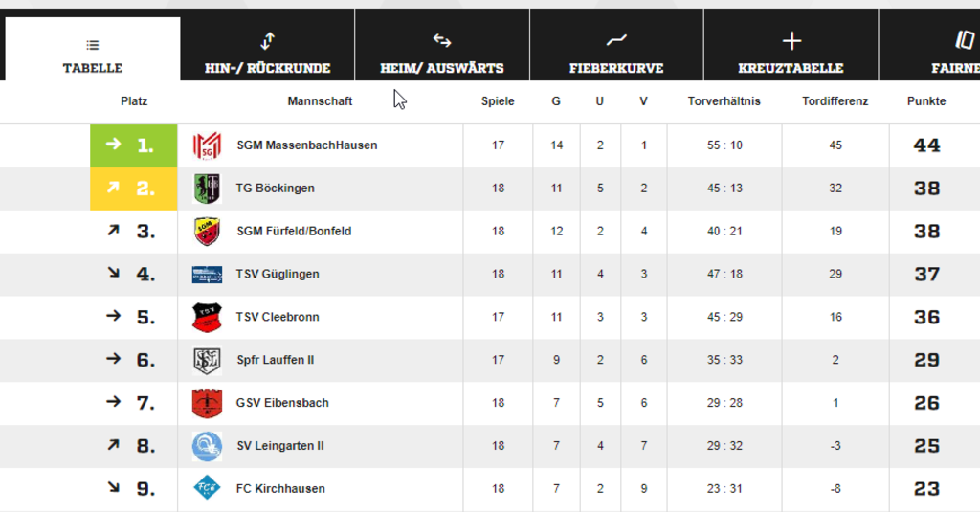Viewport: 980px width, 512px height.
Task: Click the SV Leingarten II club logo
Action: (207, 446)
